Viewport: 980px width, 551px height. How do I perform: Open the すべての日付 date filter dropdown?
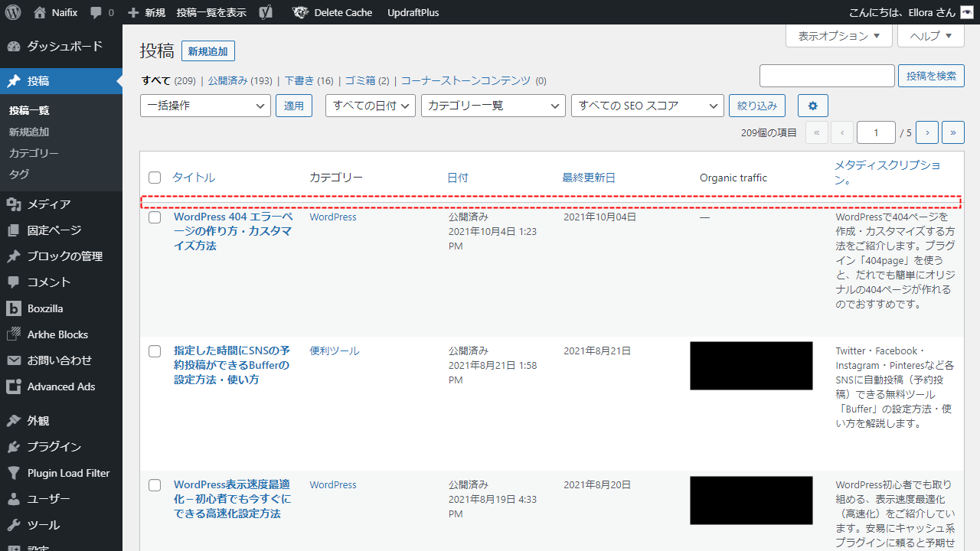point(371,106)
